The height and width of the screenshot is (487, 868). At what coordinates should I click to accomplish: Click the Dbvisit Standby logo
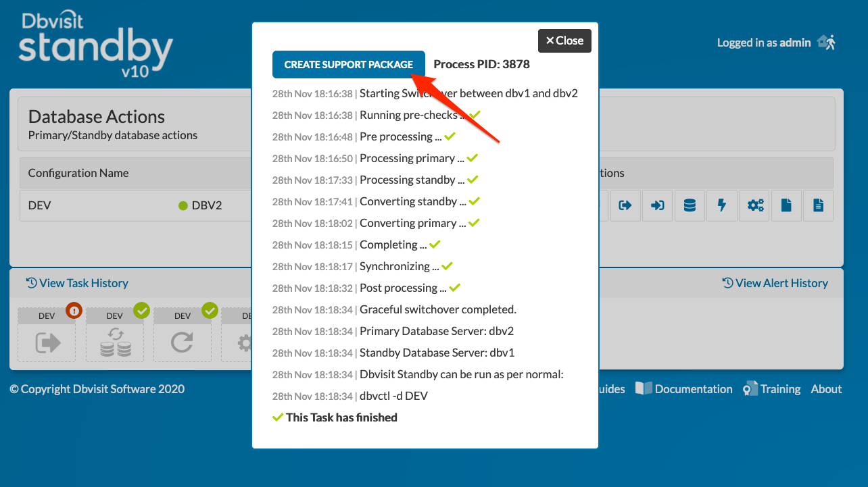click(x=95, y=45)
